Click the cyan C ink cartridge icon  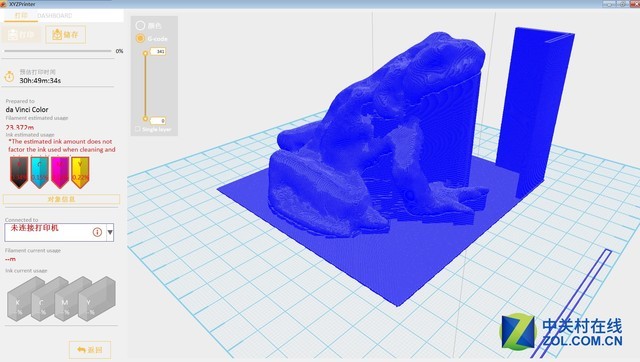(39, 172)
